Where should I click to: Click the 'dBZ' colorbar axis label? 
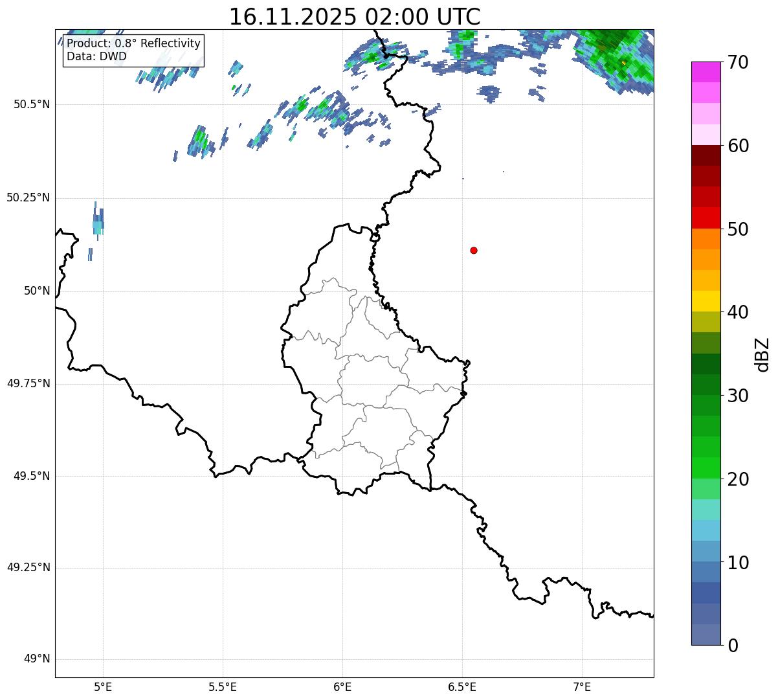tap(762, 354)
